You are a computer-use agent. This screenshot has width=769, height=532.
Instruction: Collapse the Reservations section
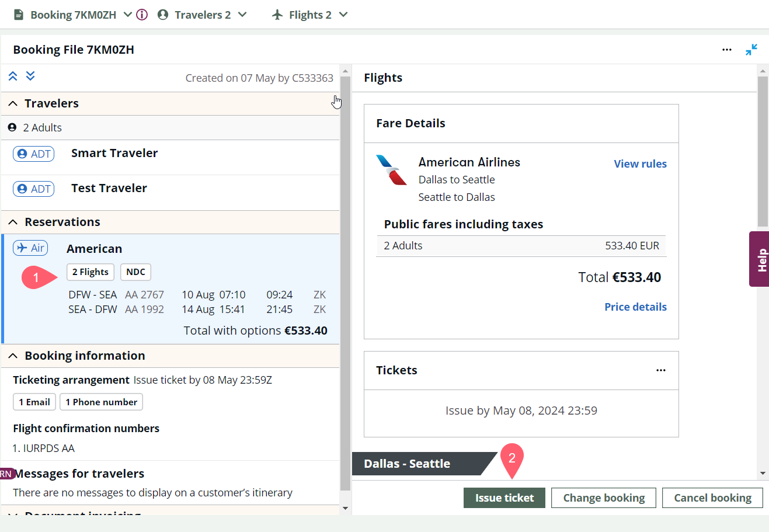click(13, 222)
